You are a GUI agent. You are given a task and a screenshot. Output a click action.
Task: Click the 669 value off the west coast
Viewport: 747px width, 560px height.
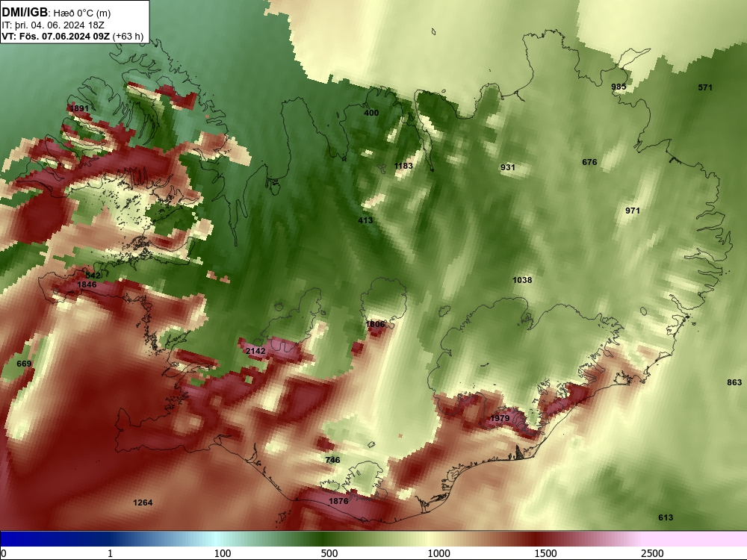pyautogui.click(x=24, y=364)
